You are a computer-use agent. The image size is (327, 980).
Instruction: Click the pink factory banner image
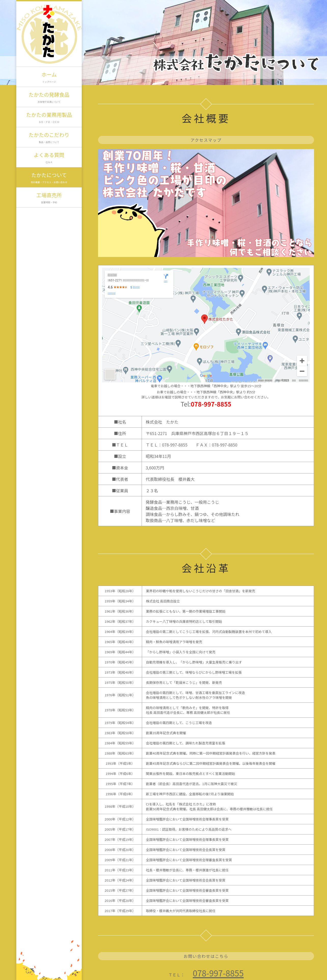[x=206, y=203]
